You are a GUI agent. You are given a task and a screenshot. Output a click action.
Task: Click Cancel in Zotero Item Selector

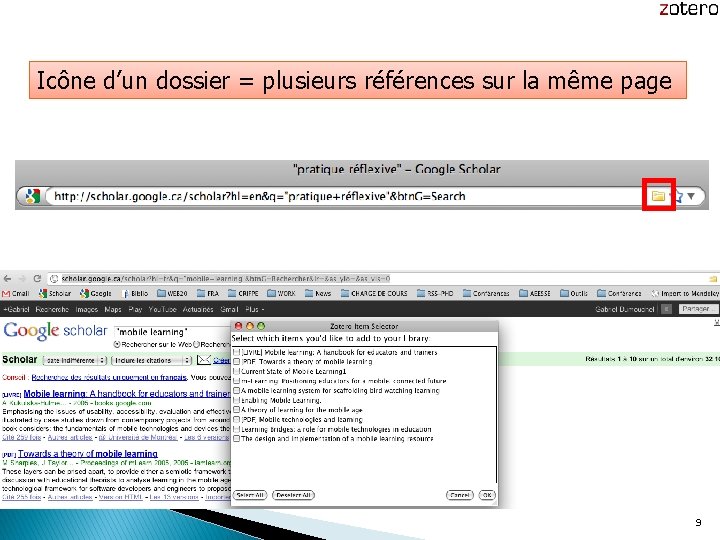tap(460, 495)
